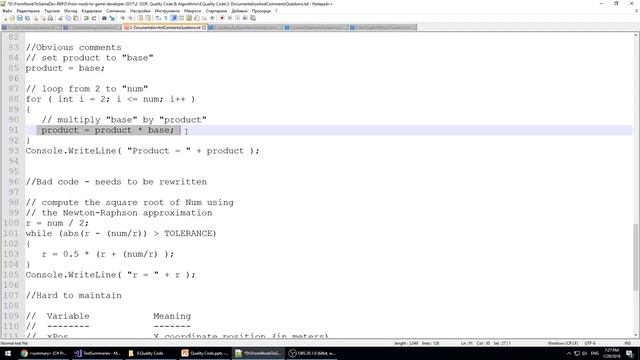Click the vertical scrollbar thumb
Image resolution: width=640 pixels, height=360 pixels.
636,257
